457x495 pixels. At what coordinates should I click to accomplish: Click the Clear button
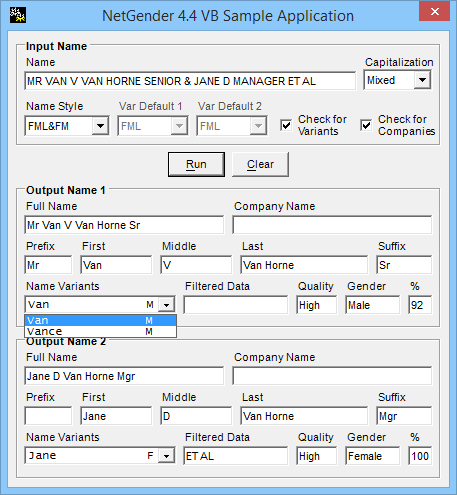[260, 164]
